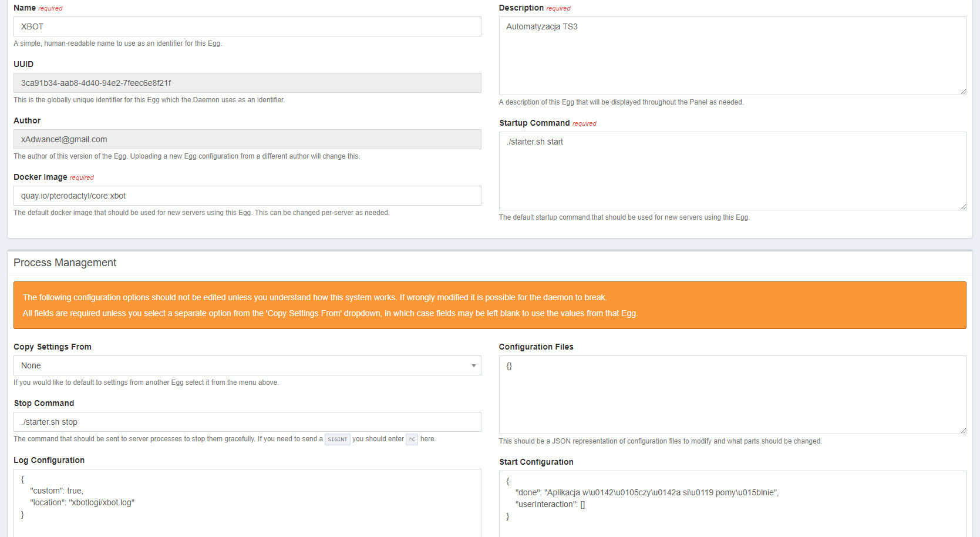Click the ^C code badge

pyautogui.click(x=412, y=439)
